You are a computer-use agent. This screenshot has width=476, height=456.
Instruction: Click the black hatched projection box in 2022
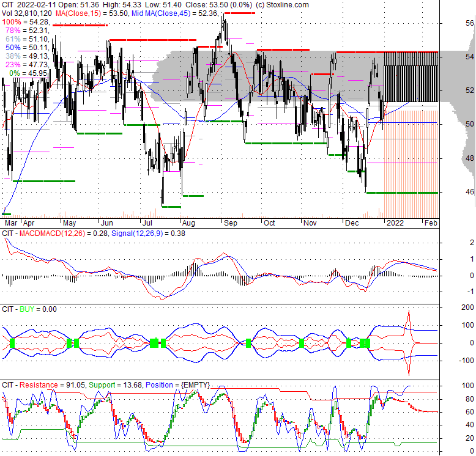[x=411, y=77]
